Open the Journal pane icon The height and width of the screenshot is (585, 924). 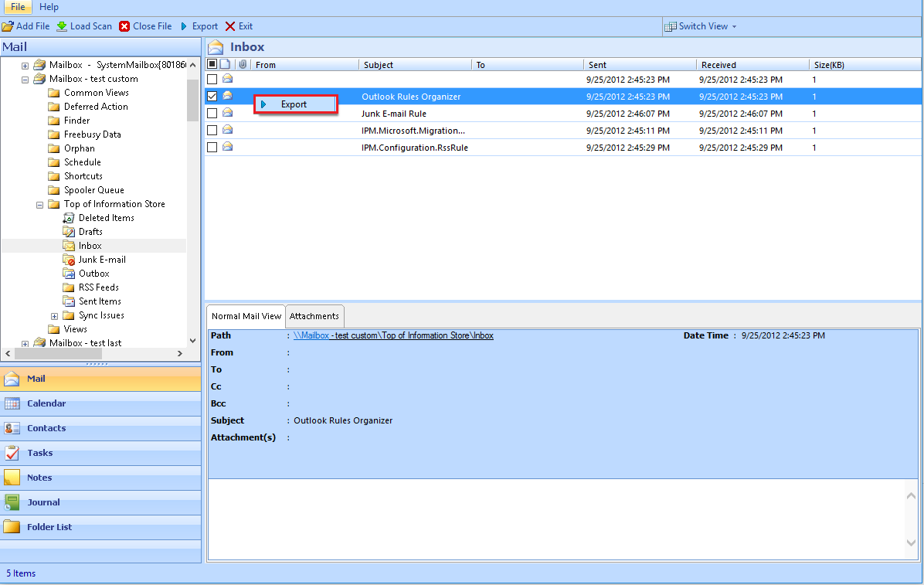click(12, 502)
